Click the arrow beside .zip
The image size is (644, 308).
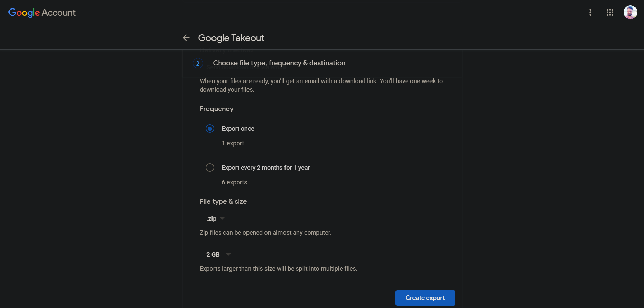tap(222, 219)
